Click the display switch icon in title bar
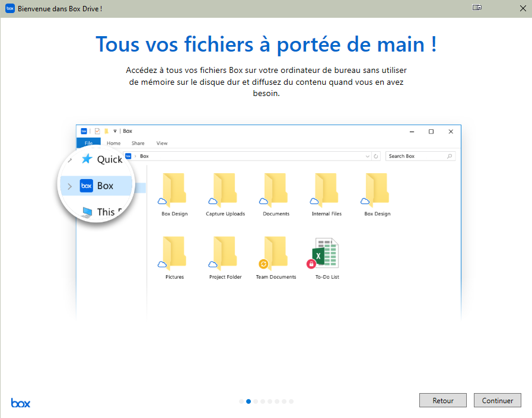532x418 pixels. (x=477, y=8)
